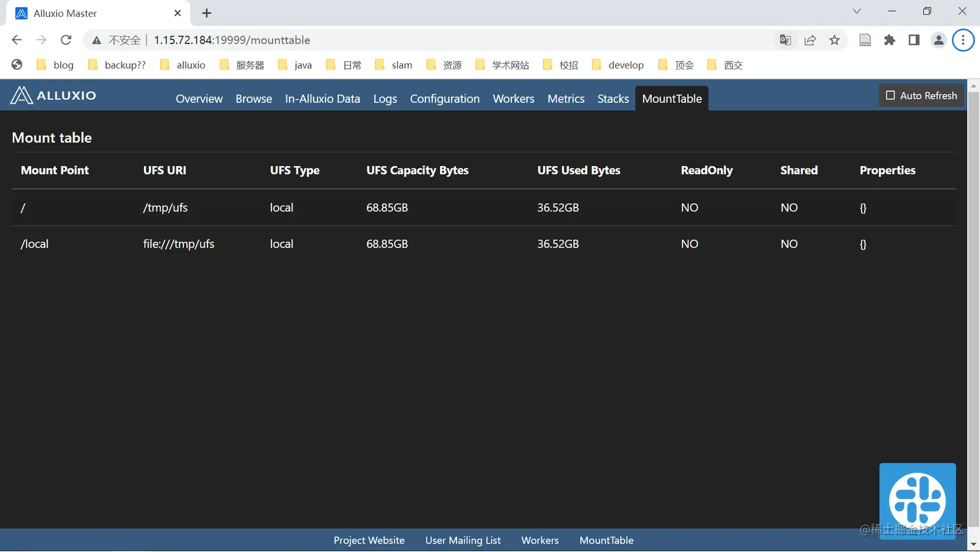Open the Configuration tab
980x552 pixels.
click(x=445, y=99)
